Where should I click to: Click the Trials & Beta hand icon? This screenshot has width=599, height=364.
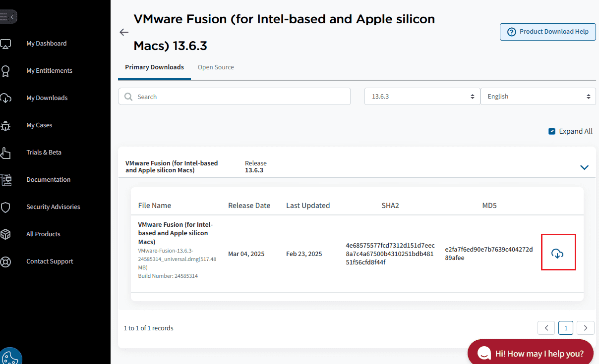(x=5, y=153)
